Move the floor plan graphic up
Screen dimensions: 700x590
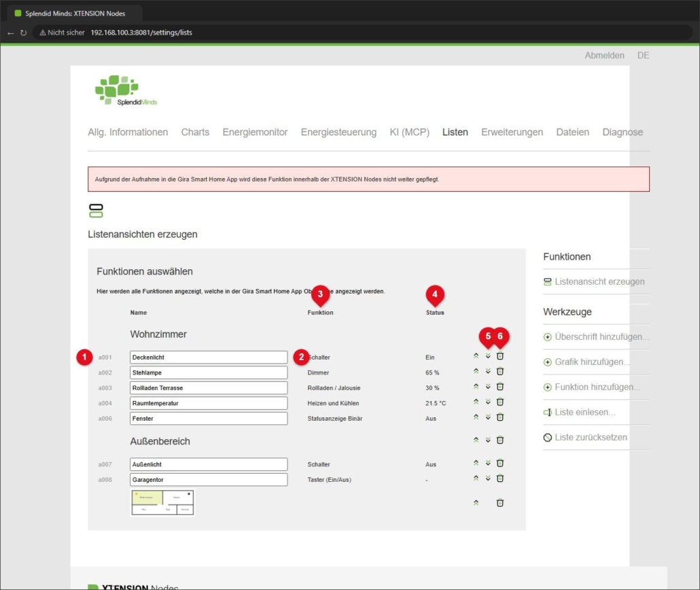(476, 503)
